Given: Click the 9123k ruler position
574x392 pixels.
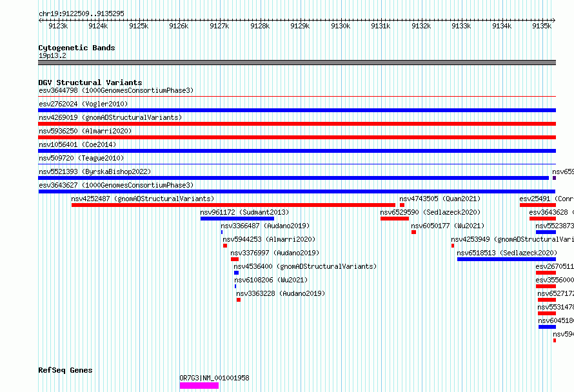Looking at the screenshot, I should [58, 26].
